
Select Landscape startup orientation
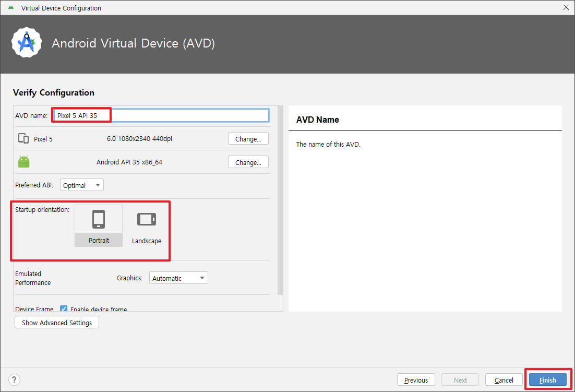pos(147,225)
